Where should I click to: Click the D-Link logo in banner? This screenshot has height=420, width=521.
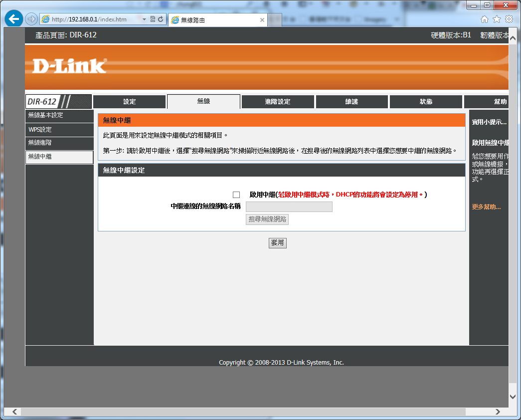click(x=69, y=66)
